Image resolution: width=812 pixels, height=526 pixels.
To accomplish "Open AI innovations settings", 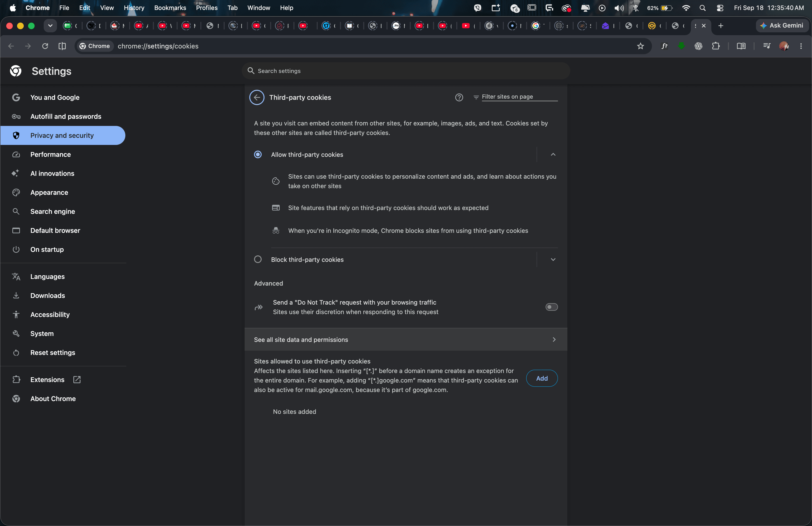I will point(52,173).
